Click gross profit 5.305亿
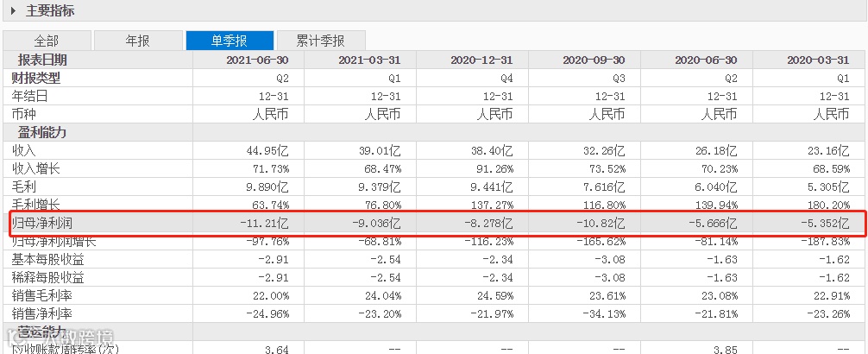 tap(828, 186)
